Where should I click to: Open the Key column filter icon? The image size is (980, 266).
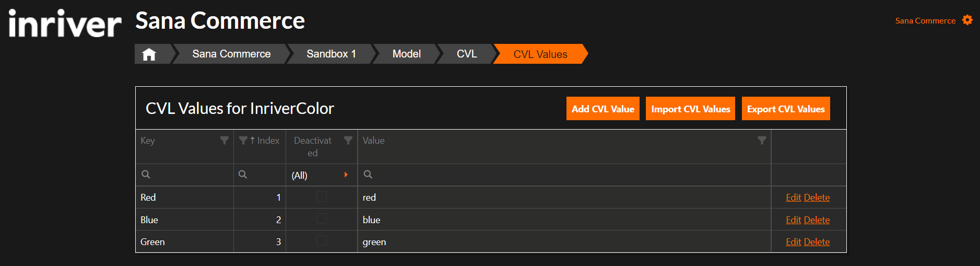(225, 140)
